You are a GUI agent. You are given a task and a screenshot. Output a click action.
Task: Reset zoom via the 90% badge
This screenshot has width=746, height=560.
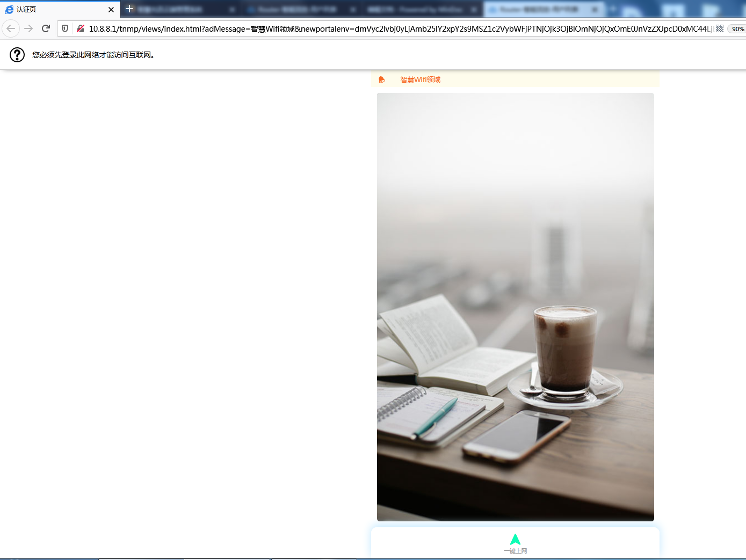[737, 29]
